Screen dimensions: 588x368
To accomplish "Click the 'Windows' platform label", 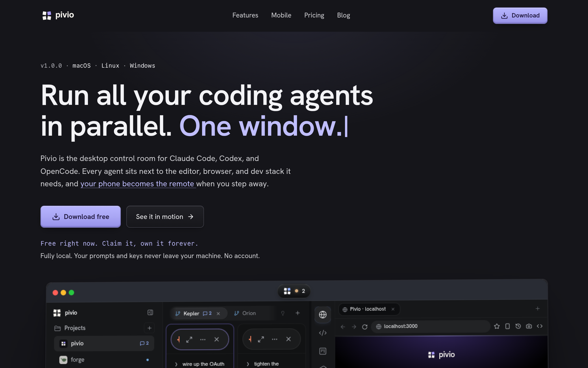I will coord(142,66).
